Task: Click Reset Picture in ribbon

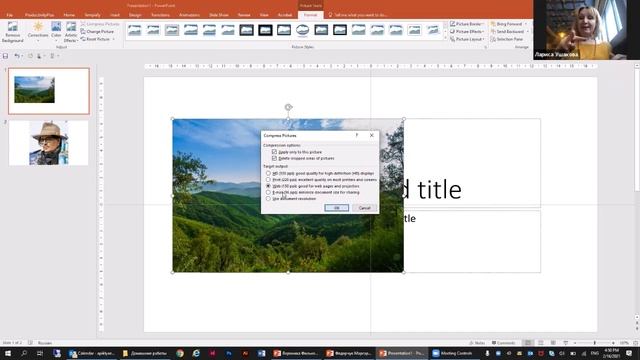Action: coord(95,39)
